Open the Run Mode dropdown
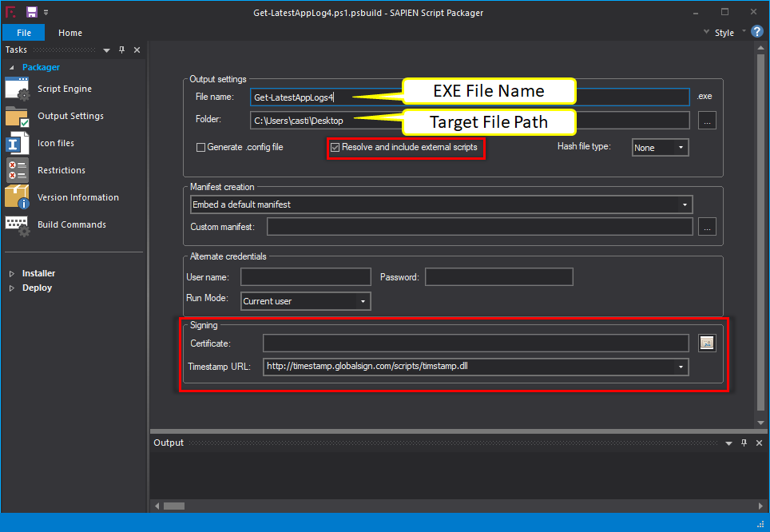 305,301
